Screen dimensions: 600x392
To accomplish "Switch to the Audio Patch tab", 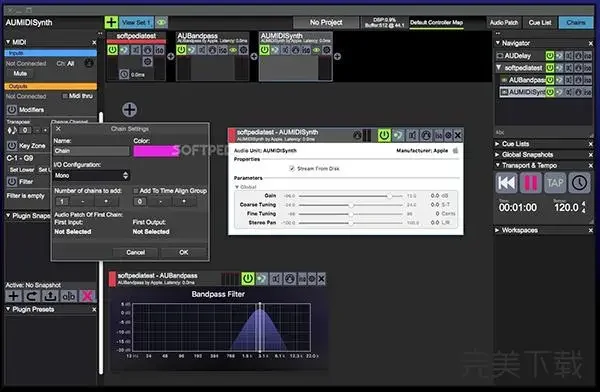I will (504, 23).
